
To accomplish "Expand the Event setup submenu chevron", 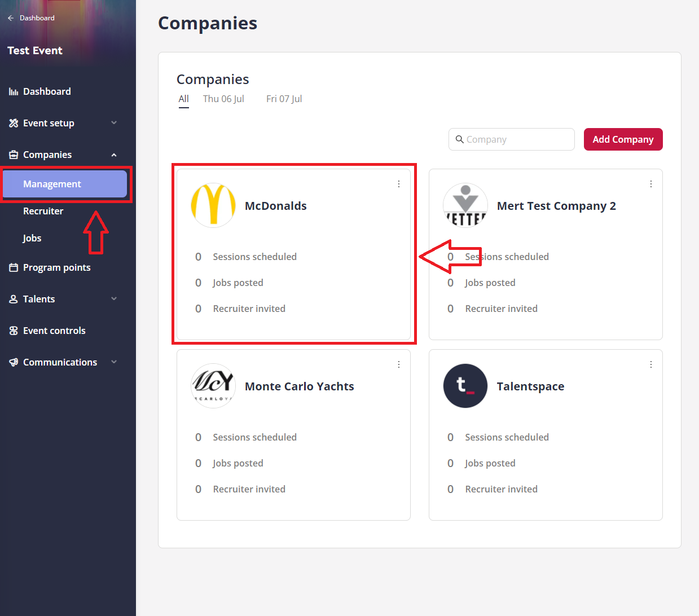I will click(x=114, y=123).
